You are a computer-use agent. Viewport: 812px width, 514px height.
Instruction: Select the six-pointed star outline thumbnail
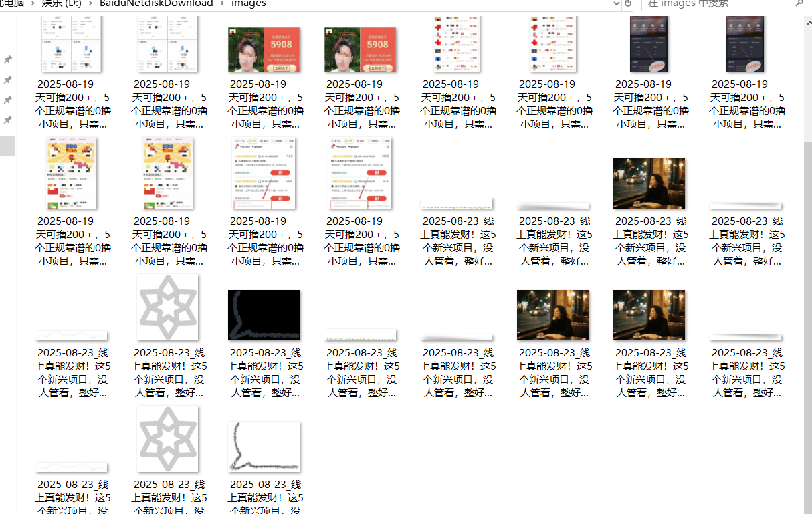(167, 307)
